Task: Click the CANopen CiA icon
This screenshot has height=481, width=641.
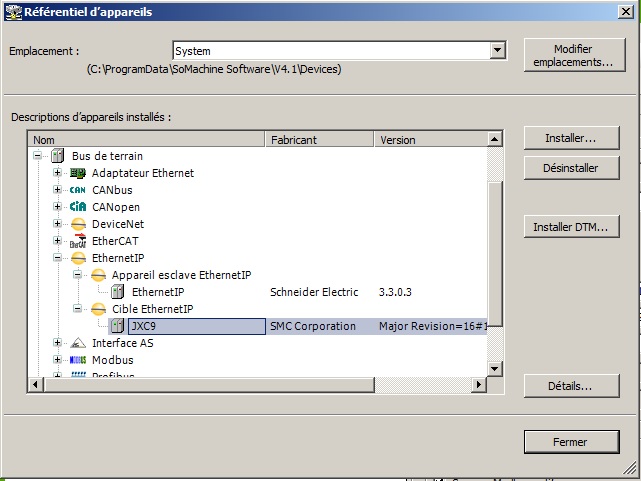Action: pyautogui.click(x=78, y=207)
